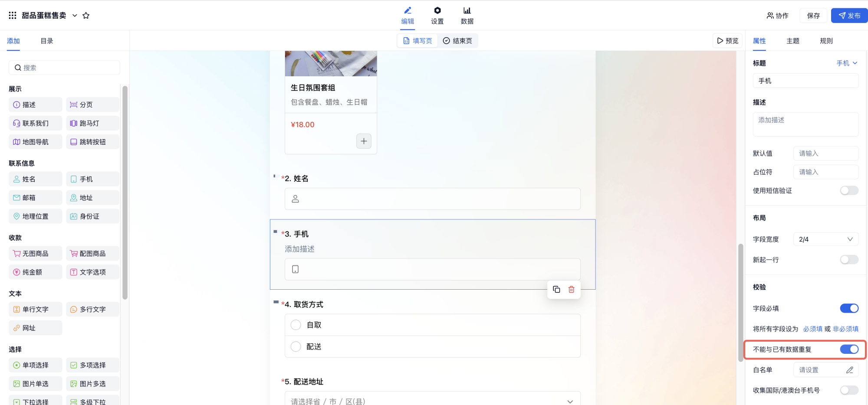Add a 地理位置 field
Screen dimensions: 868x405
(x=36, y=216)
